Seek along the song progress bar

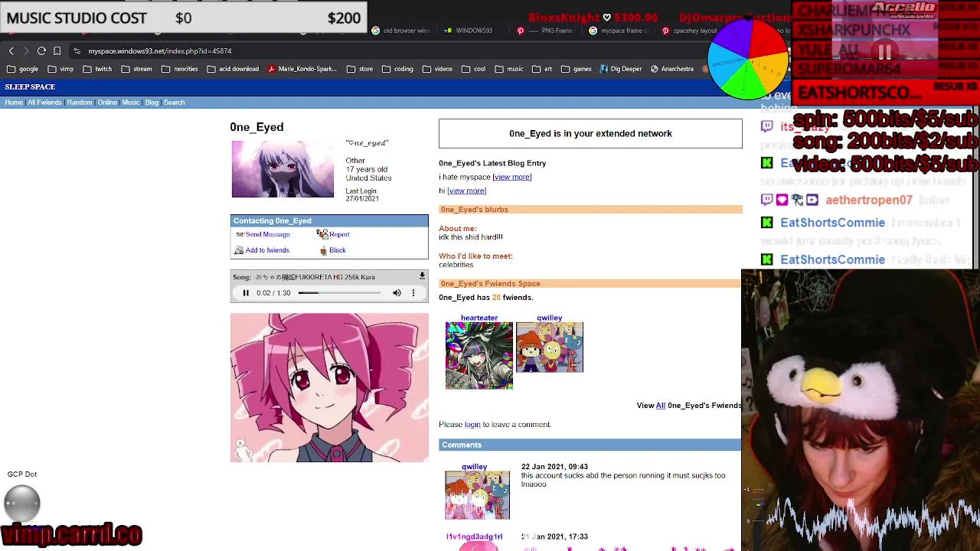click(x=339, y=292)
